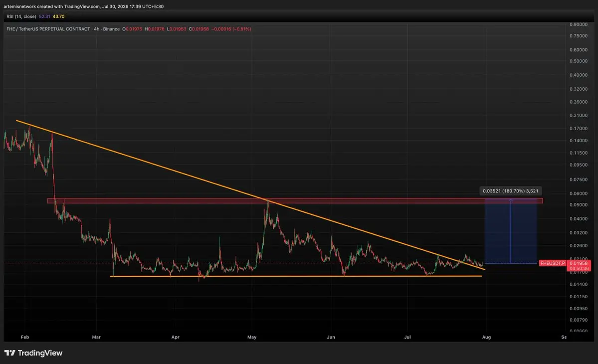Click the TradingView logo in the footer
The width and height of the screenshot is (598, 364).
33,353
